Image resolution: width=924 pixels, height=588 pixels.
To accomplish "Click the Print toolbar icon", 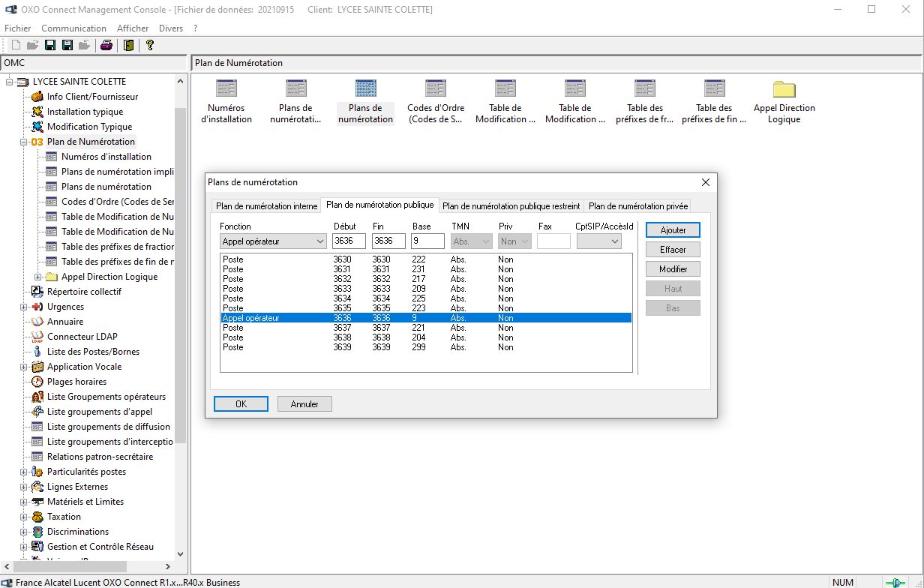I will pyautogui.click(x=106, y=45).
